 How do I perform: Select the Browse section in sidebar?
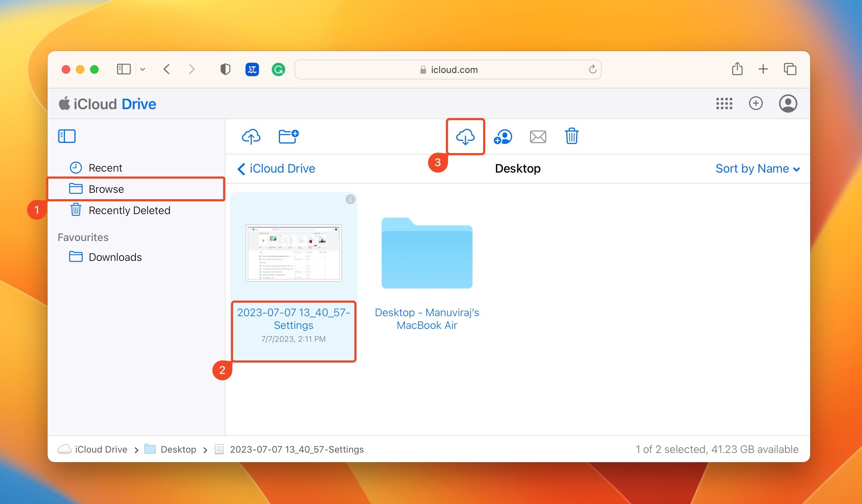tap(105, 189)
